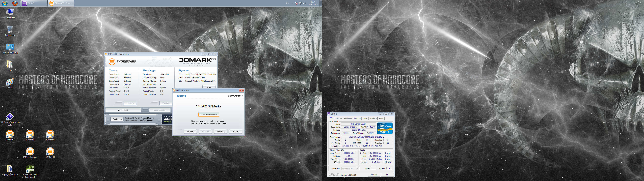
Task: Open the volume speaker tray icon
Action: (x=304, y=3)
